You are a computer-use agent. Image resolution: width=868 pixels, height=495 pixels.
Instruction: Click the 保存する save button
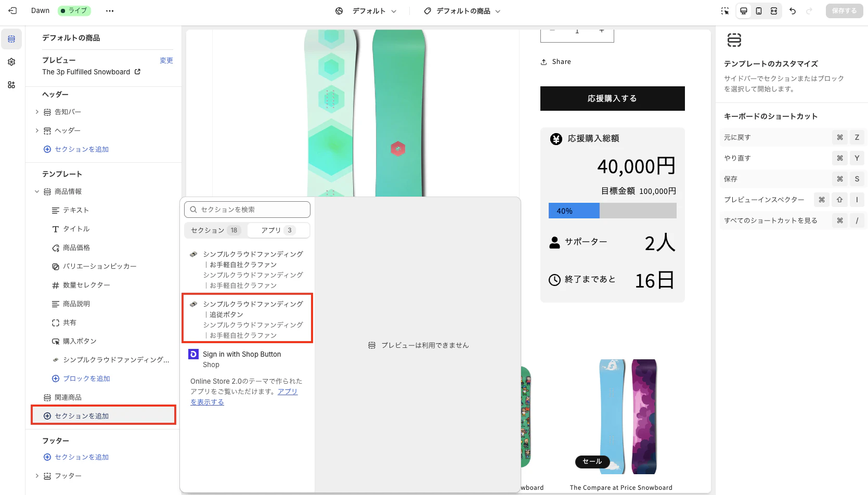844,10
